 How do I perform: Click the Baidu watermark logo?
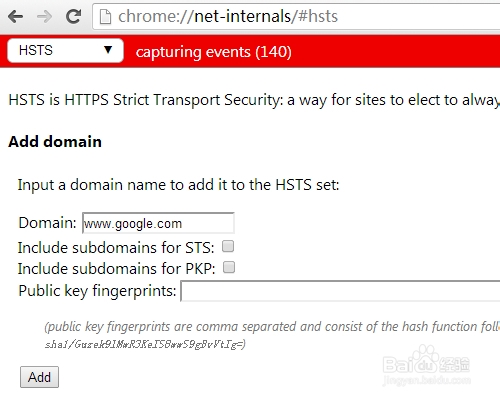pyautogui.click(x=426, y=365)
